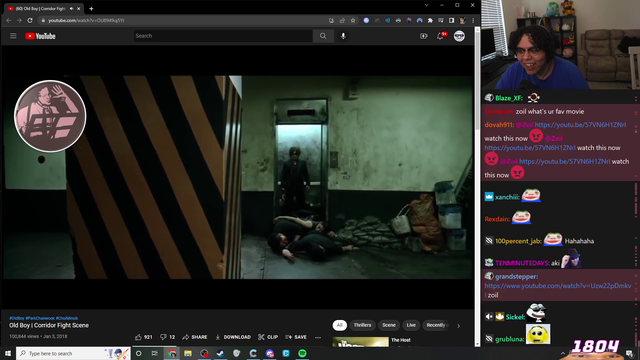Show more filter chips with right chevron
Viewport: 640px width, 360px height.
point(458,326)
